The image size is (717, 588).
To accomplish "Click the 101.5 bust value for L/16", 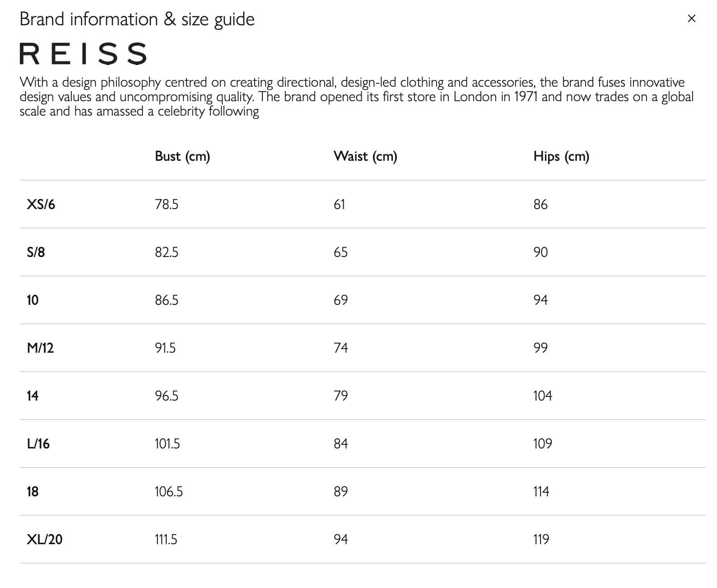I will 167,444.
